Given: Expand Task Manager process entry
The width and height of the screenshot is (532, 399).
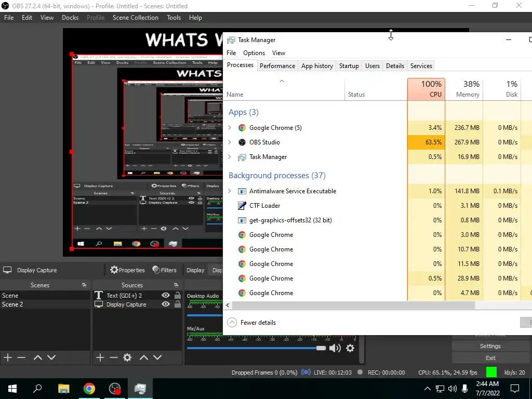Looking at the screenshot, I should [x=230, y=157].
